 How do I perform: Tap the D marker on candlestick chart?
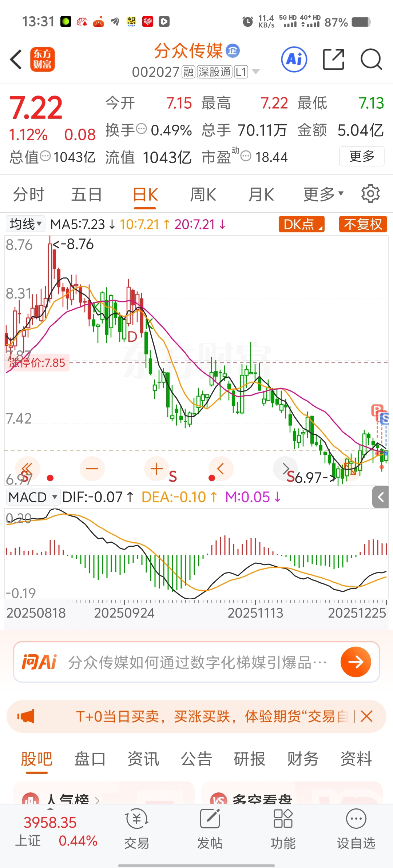click(132, 337)
